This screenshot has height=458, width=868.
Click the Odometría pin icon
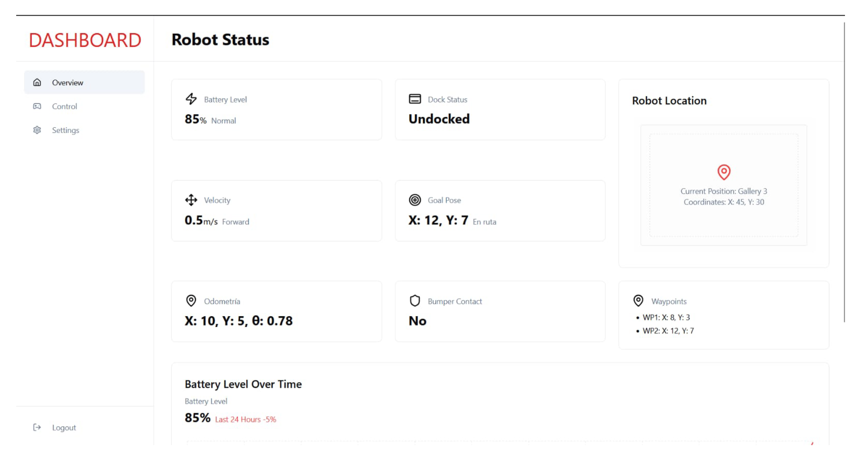coord(191,300)
